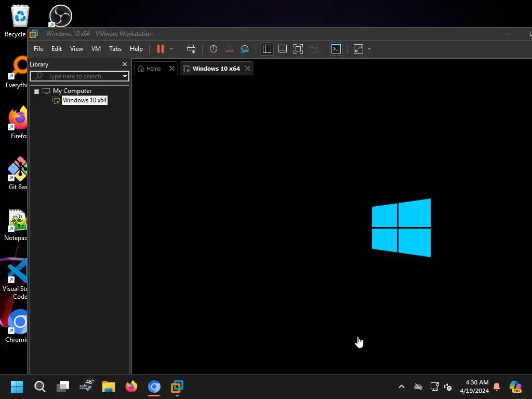The width and height of the screenshot is (532, 399).
Task: Toggle the thumbnail bar view
Action: pyautogui.click(x=283, y=49)
